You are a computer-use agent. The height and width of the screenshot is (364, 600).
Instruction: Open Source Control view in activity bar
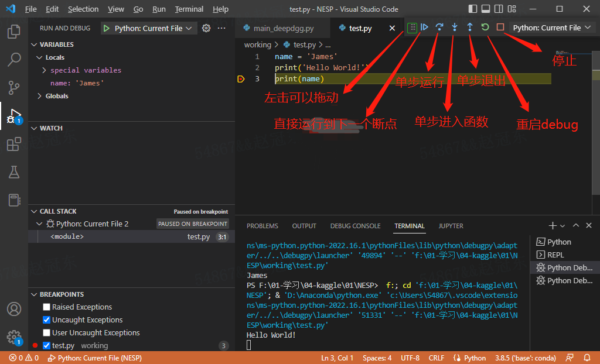pyautogui.click(x=14, y=88)
